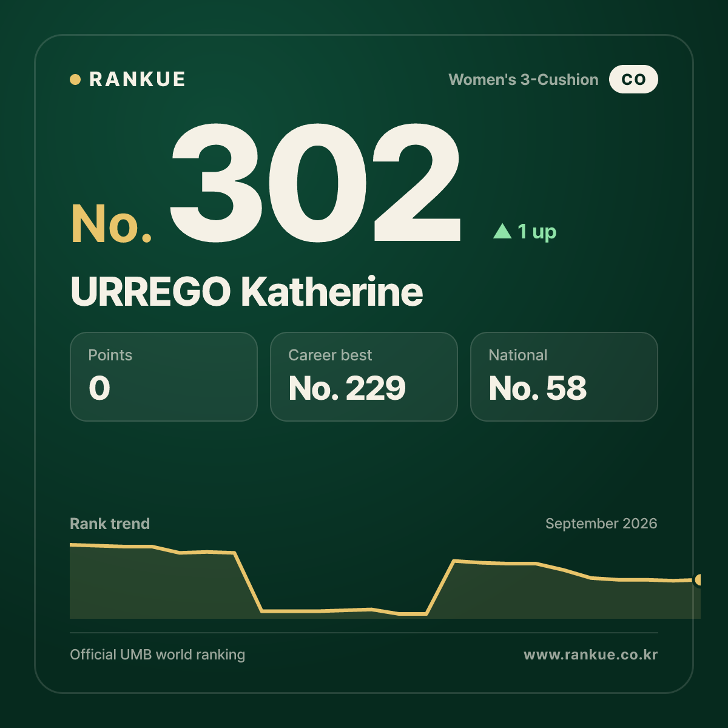Click the Points label

[x=110, y=355]
